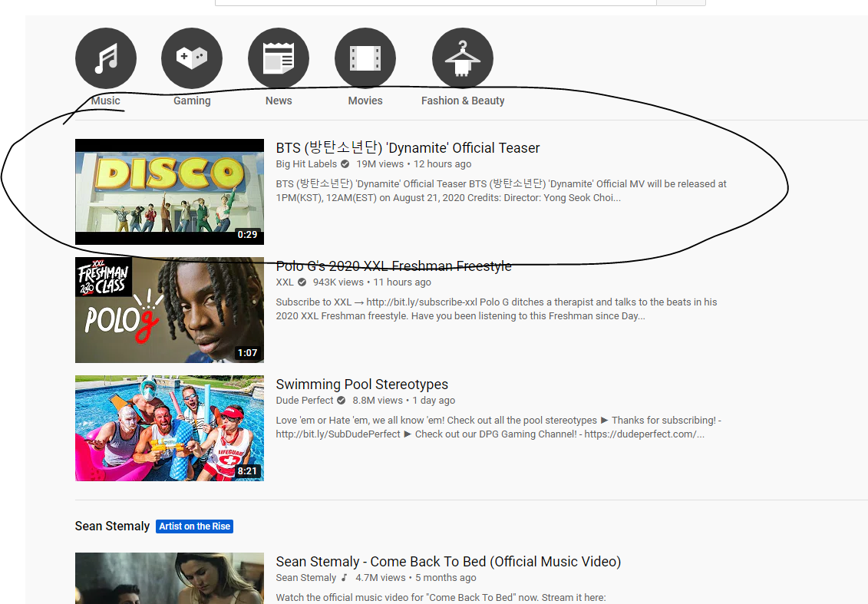Click the Artist on the Rise badge
The width and height of the screenshot is (868, 604).
(194, 526)
